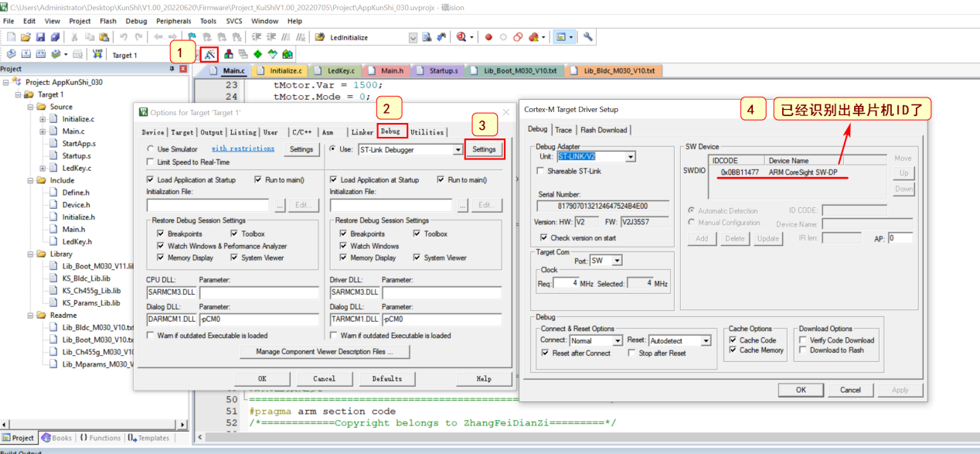
Task: Click the Options for Target toolbar icon
Action: 209,54
